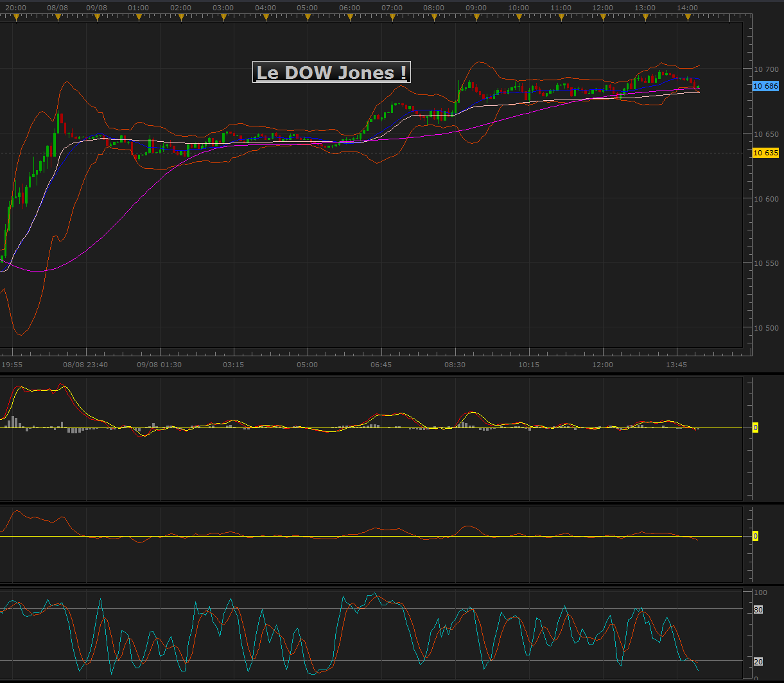Click the 80 level label on the stochastic scale
This screenshot has width=784, height=683.
pos(758,610)
